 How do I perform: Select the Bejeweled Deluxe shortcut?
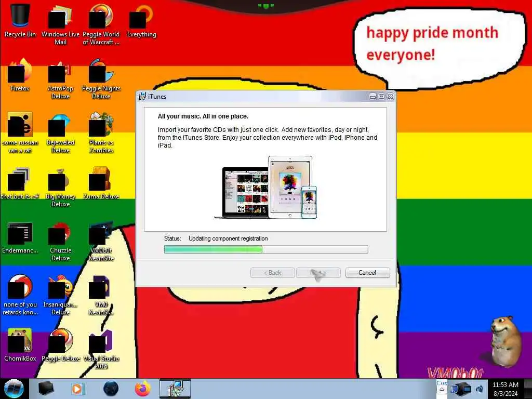(60, 132)
